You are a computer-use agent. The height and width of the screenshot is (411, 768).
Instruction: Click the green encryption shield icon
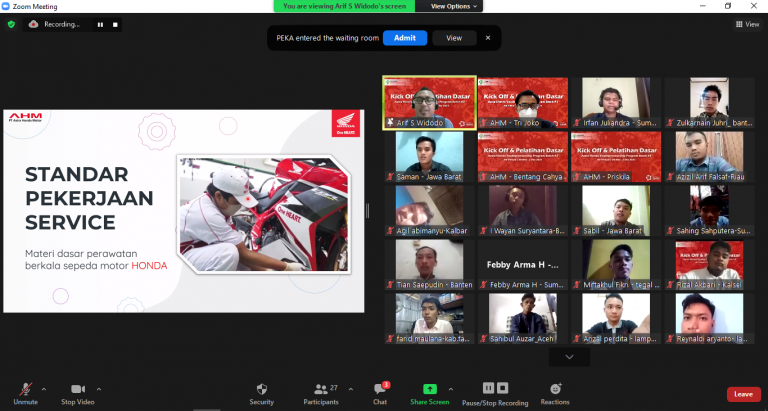[11, 24]
